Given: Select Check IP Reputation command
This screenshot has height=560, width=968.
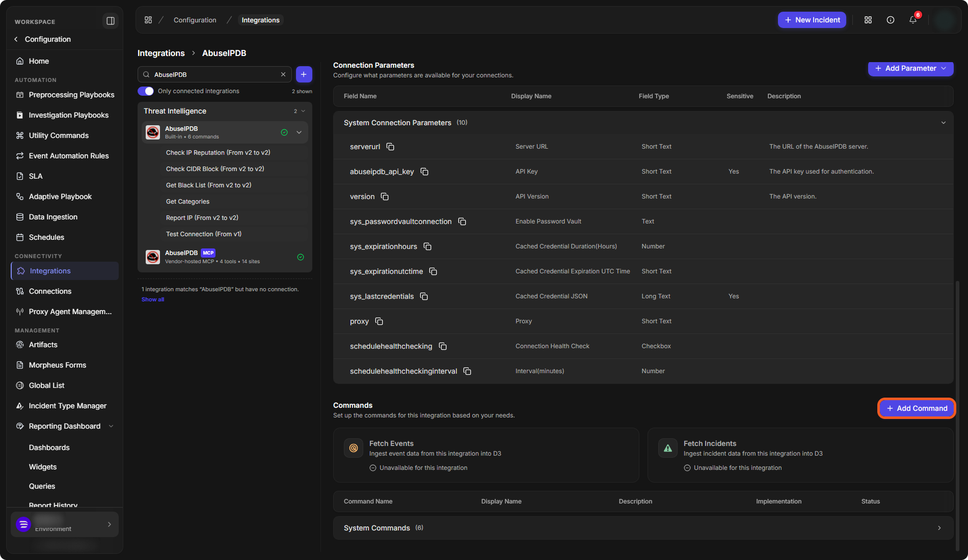Looking at the screenshot, I should 218,153.
